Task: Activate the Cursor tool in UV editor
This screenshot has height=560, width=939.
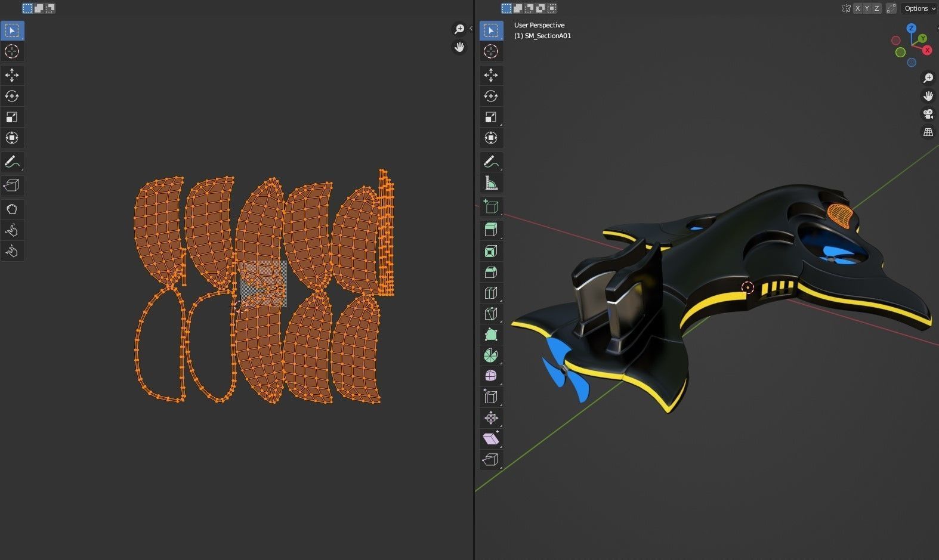Action: click(12, 51)
